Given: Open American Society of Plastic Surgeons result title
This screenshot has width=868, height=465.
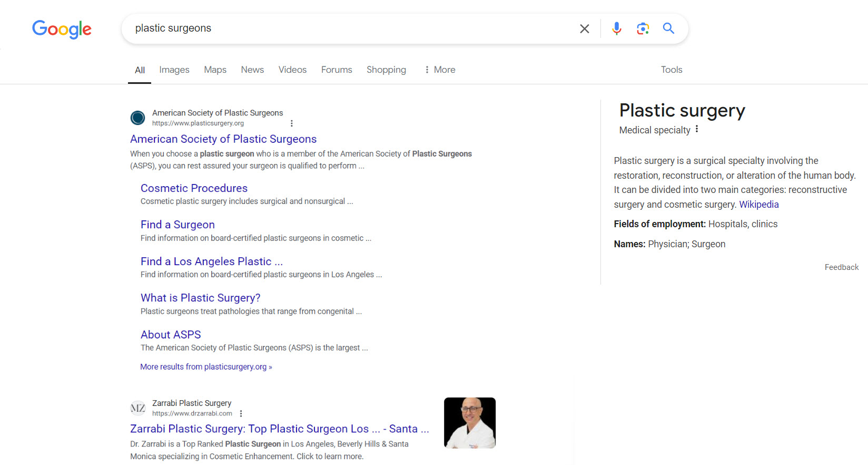Looking at the screenshot, I should pos(223,139).
